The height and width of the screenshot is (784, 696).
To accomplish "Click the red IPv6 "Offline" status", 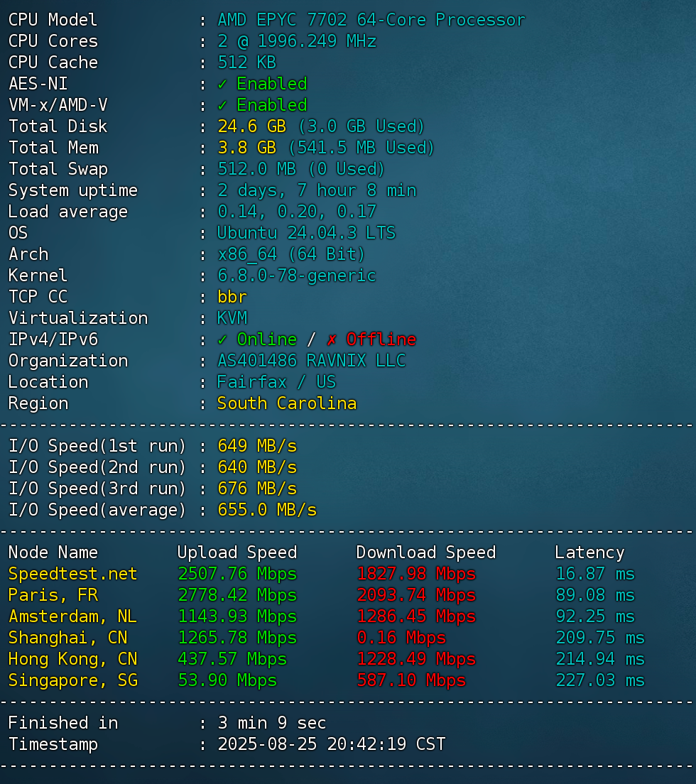I will click(381, 340).
